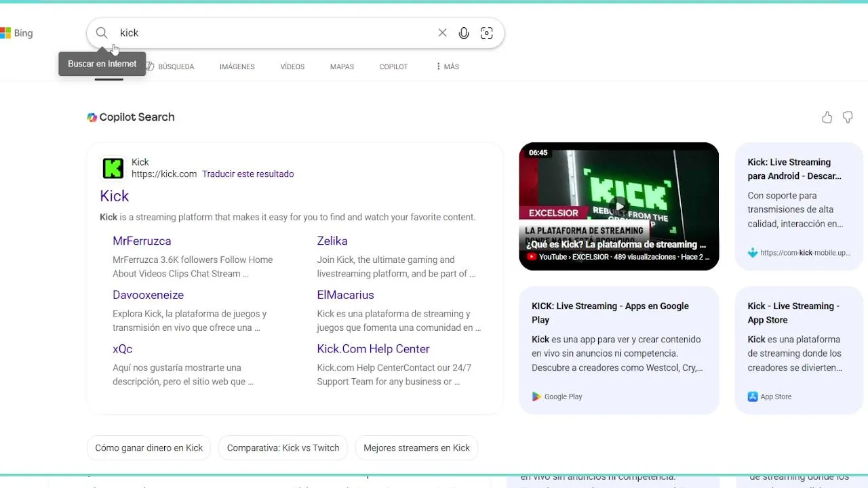Click the Aquí nos gustaría mostrarte snippet

click(x=183, y=375)
